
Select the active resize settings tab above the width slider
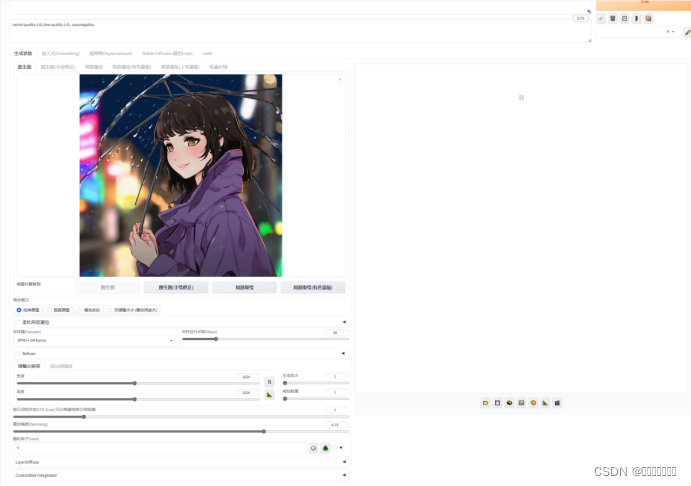click(x=29, y=367)
